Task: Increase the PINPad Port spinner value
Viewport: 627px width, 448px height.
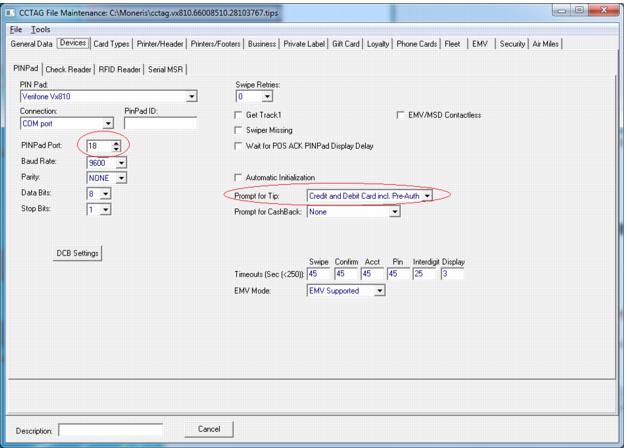Action: click(118, 142)
